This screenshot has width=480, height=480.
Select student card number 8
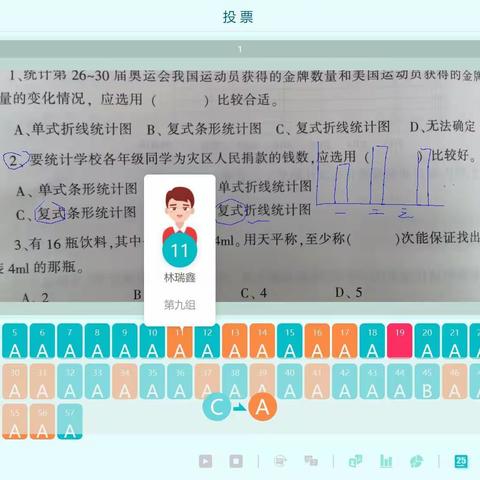tap(97, 341)
